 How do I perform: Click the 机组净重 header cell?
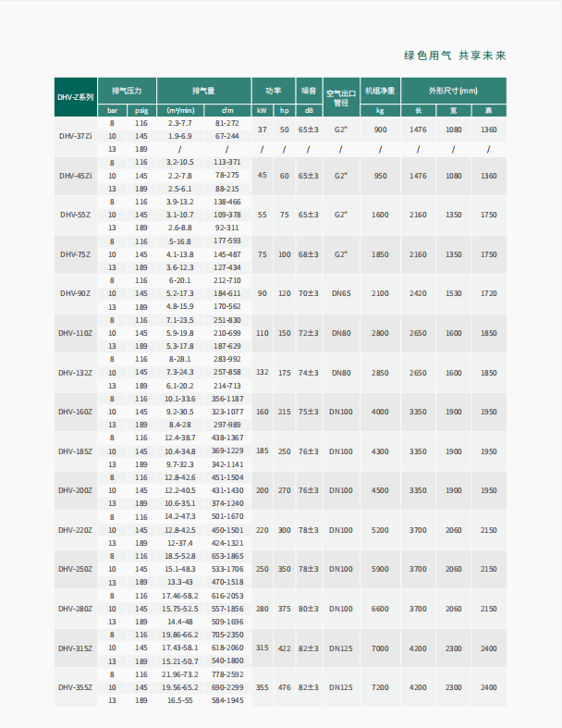[x=380, y=91]
